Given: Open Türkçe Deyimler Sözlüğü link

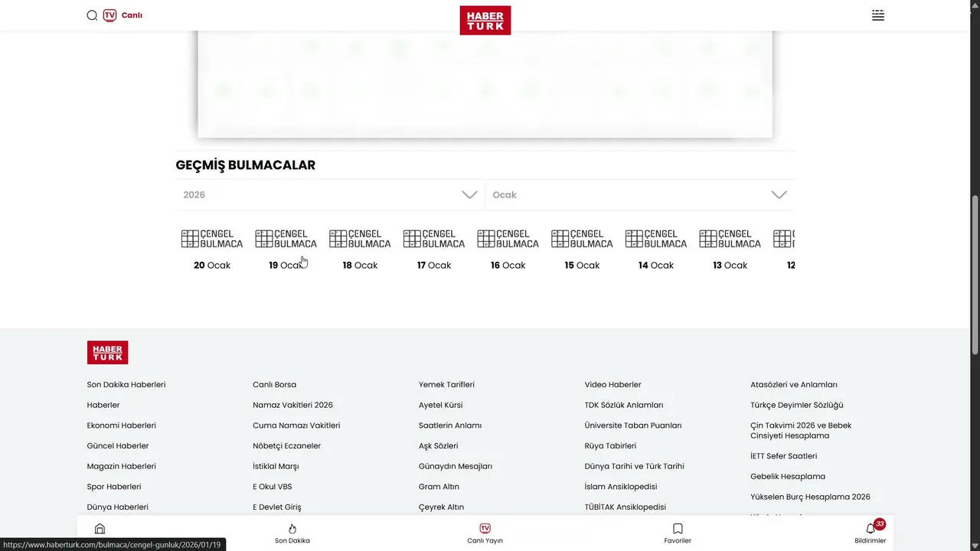Looking at the screenshot, I should [797, 405].
